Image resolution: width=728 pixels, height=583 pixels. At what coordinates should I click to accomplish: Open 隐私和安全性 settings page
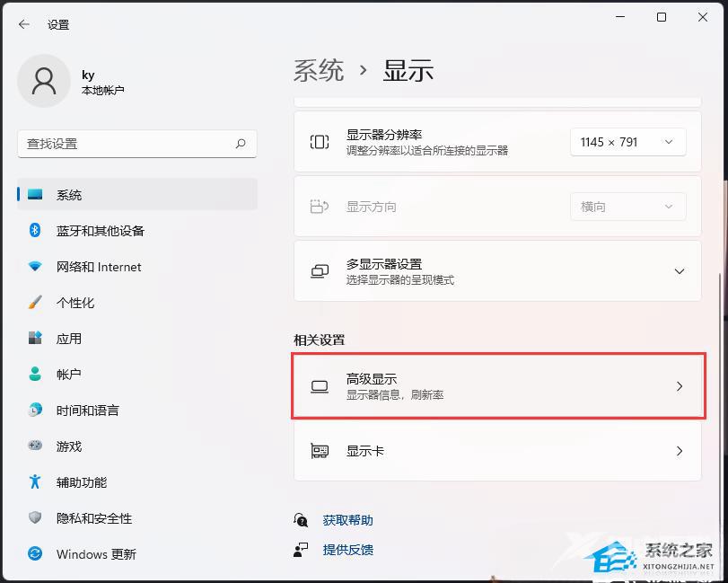137,517
